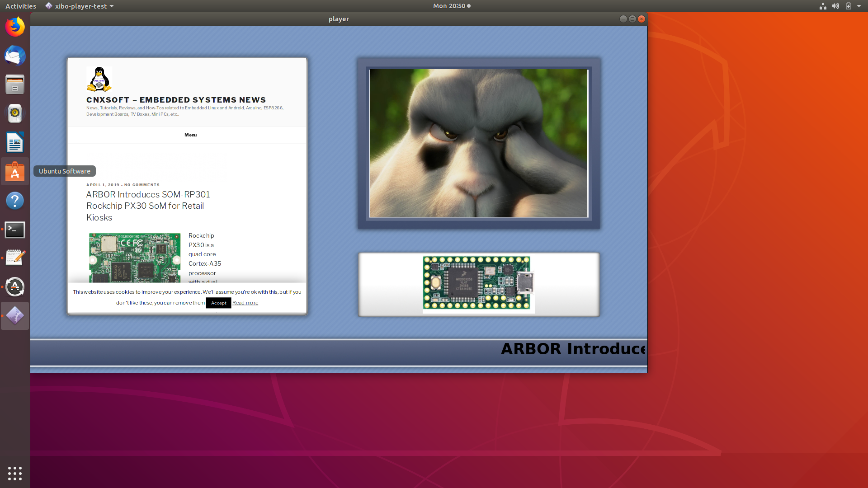
Task: Open Rhythmbox music player in dock
Action: tap(15, 113)
